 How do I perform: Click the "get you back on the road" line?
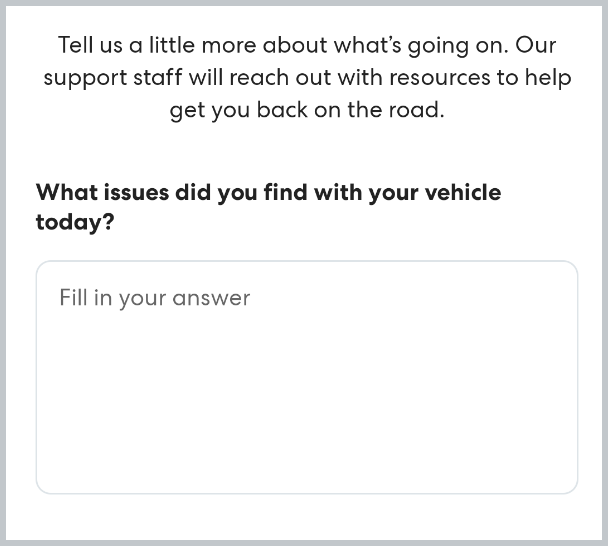tap(306, 110)
